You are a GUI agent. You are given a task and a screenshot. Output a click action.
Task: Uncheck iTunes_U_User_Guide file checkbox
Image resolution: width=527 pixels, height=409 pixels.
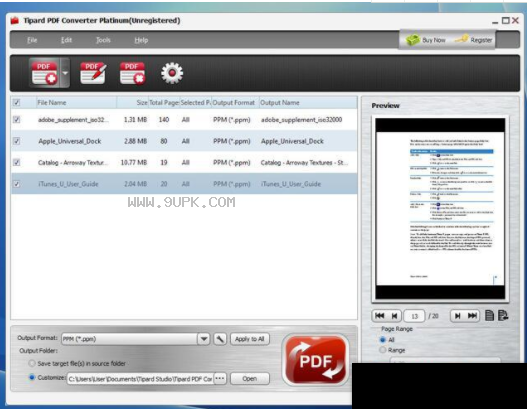click(16, 184)
